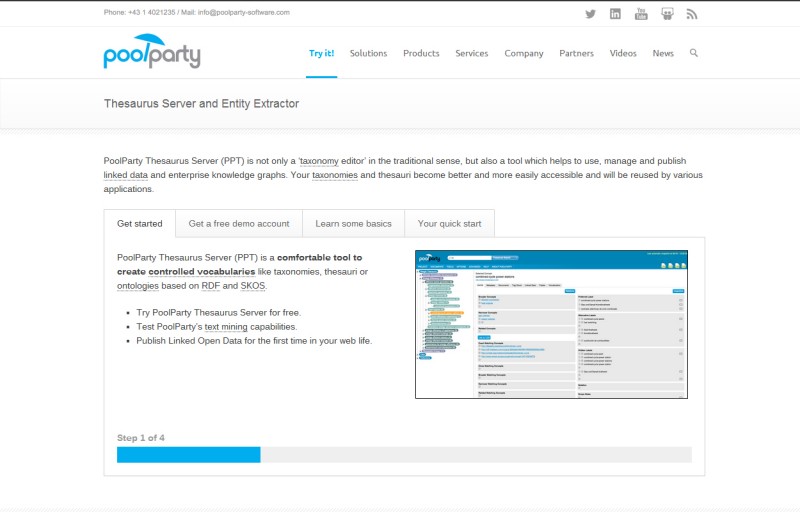
Task: Open the Try it! menu
Action: (x=321, y=54)
